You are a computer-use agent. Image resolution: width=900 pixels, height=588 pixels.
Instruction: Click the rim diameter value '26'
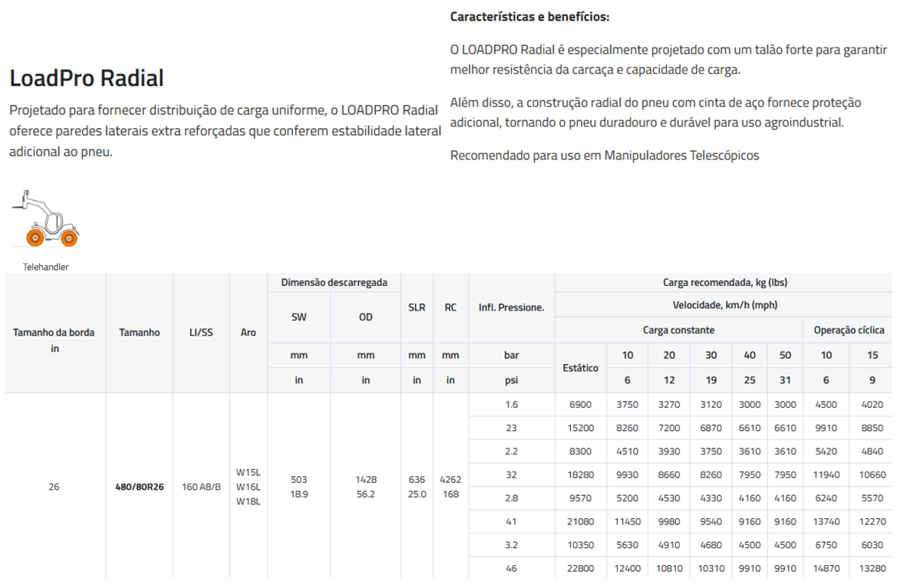[54, 487]
